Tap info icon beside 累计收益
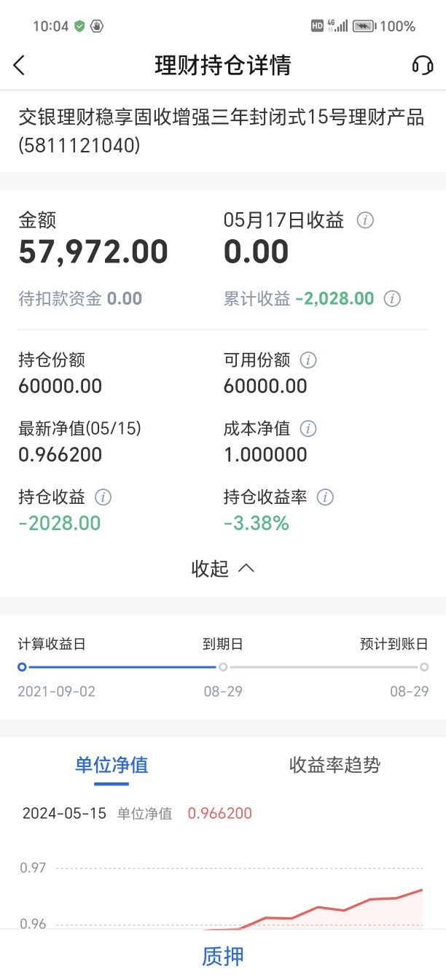This screenshot has height=980, width=446. (x=392, y=298)
